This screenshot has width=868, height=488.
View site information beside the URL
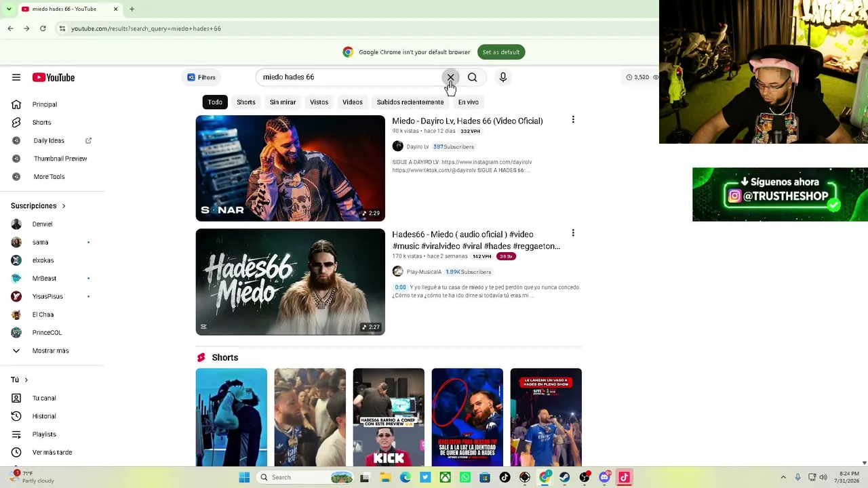62,28
